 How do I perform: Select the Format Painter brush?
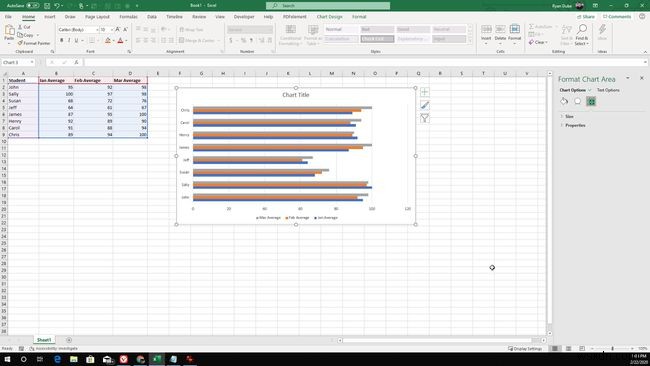pos(34,43)
